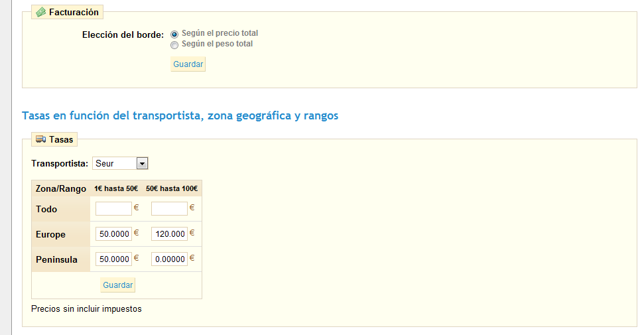Open the Transportista dropdown showing Seur
This screenshot has height=335, width=644.
pos(119,163)
